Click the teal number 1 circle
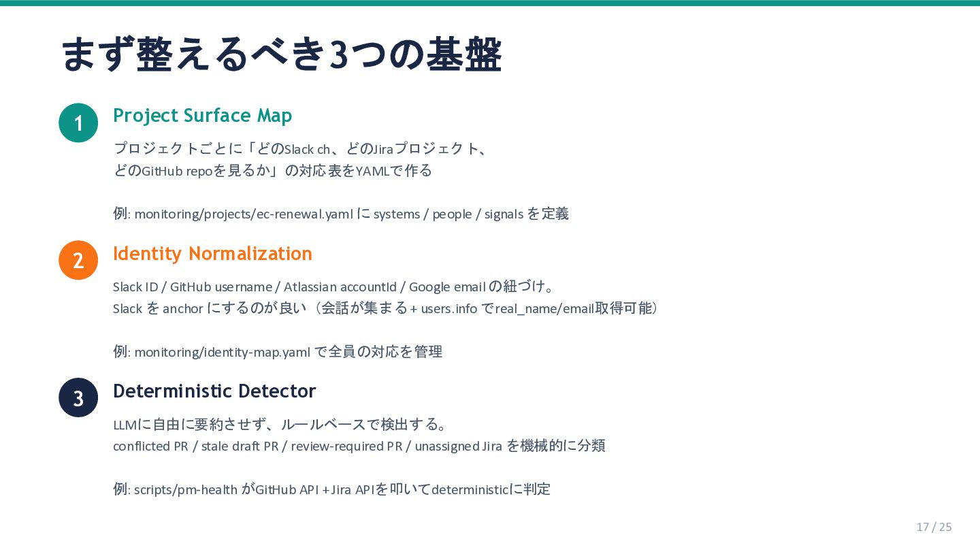 (78, 123)
